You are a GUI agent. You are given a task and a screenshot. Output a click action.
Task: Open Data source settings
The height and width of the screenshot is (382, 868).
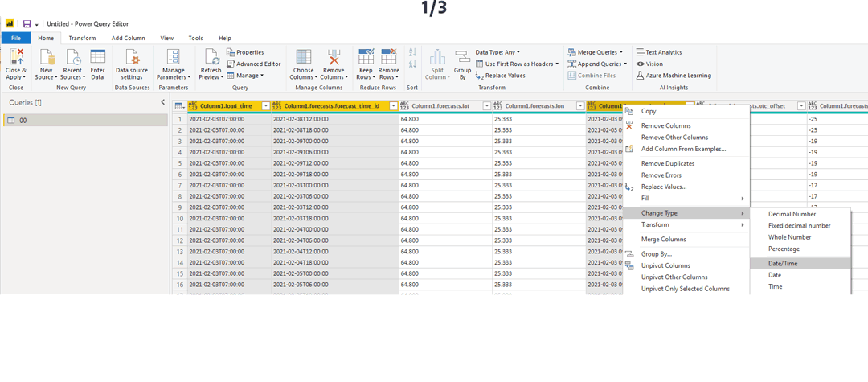coord(132,64)
